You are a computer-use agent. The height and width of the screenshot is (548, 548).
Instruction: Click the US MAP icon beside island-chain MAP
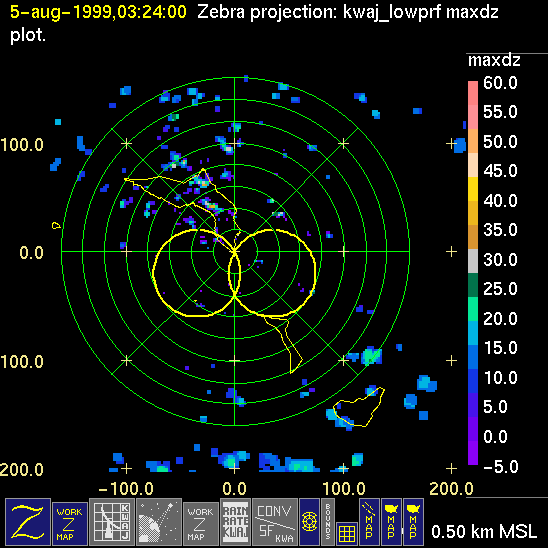(x=391, y=522)
